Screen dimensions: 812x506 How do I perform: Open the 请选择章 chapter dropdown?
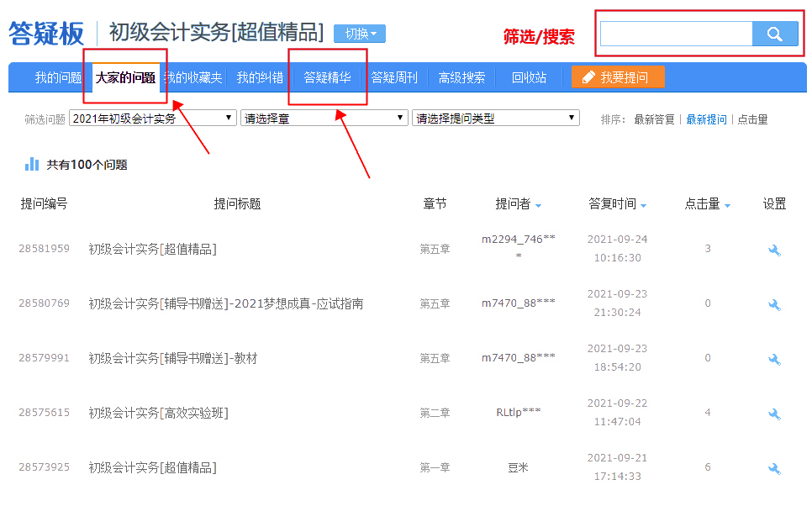click(324, 119)
